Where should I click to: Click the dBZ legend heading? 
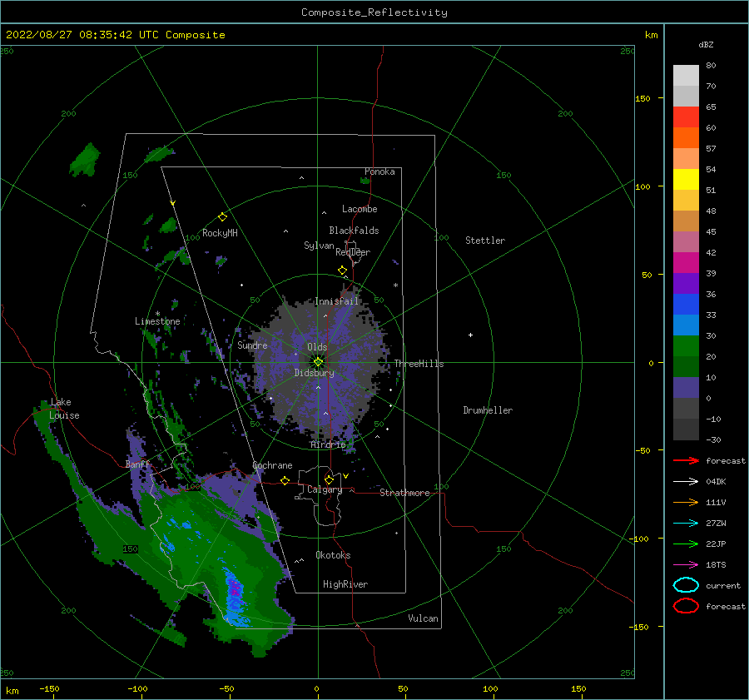tap(706, 44)
